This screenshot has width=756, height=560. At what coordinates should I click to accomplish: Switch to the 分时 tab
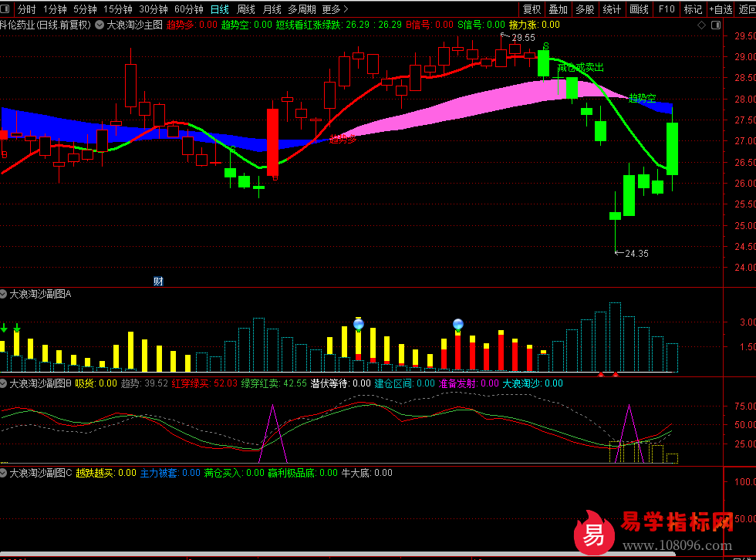[x=26, y=9]
